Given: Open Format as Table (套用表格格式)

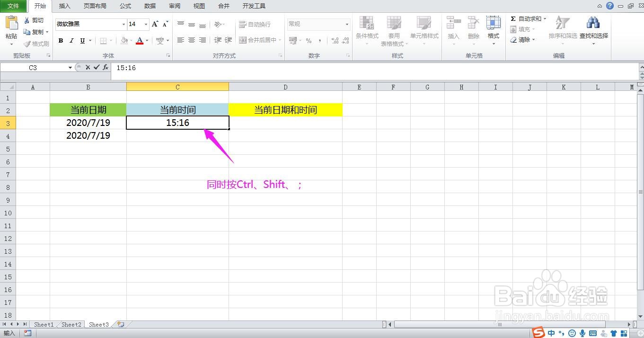Looking at the screenshot, I should click(x=394, y=31).
